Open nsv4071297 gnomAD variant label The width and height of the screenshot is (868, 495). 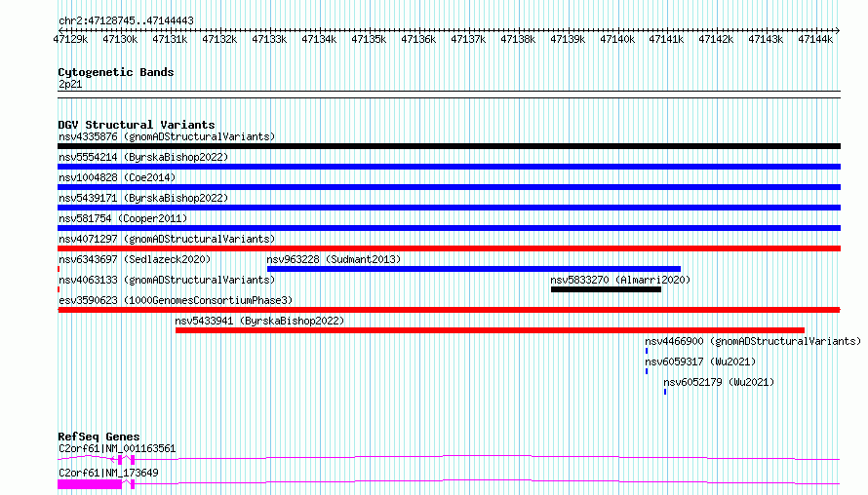(x=167, y=239)
